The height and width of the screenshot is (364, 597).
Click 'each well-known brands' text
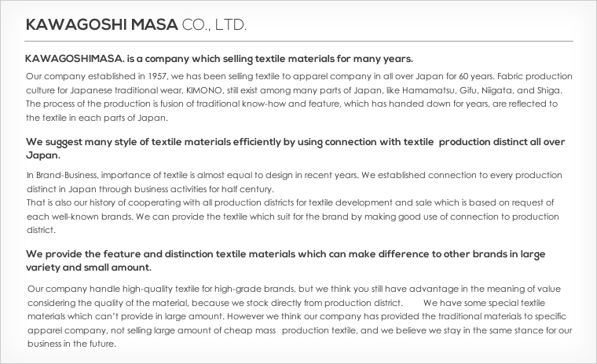pos(79,217)
